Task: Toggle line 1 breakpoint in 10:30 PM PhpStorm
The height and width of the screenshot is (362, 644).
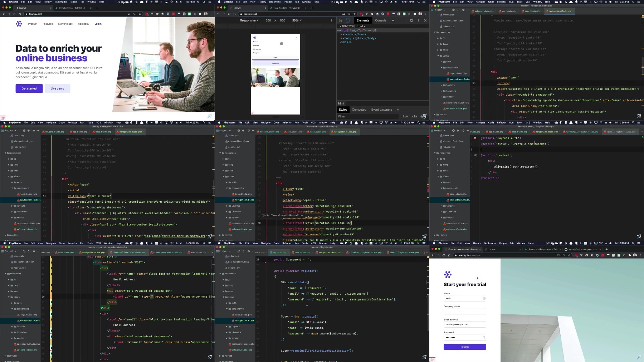Action: click(x=475, y=138)
